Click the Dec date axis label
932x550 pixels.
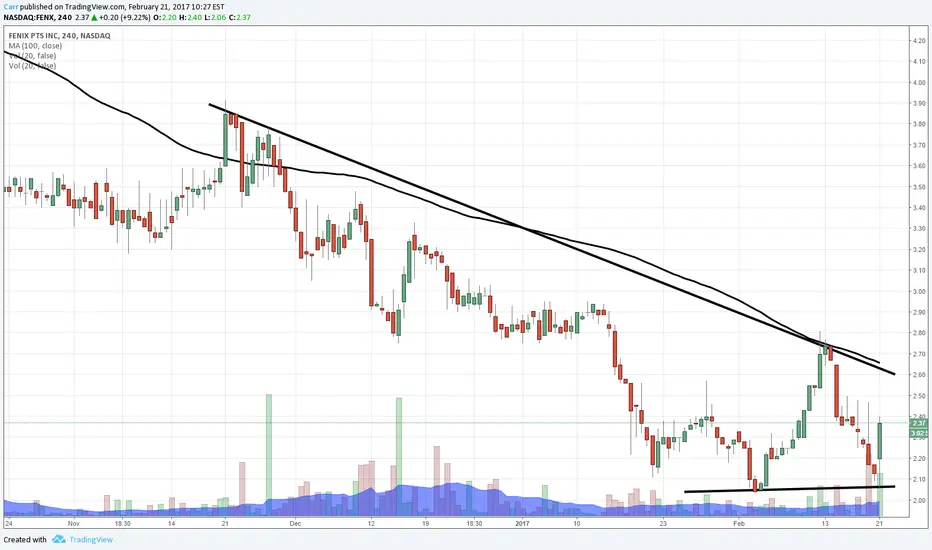(x=295, y=524)
